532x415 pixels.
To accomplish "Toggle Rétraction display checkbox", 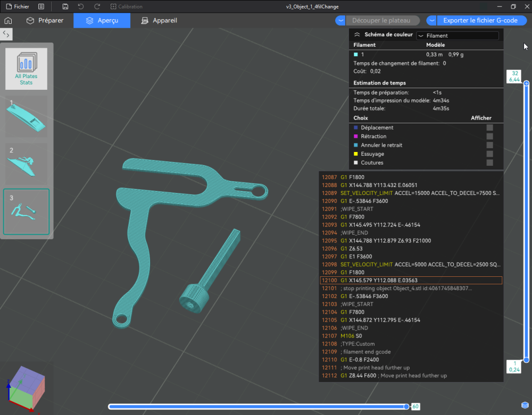I will click(x=489, y=136).
